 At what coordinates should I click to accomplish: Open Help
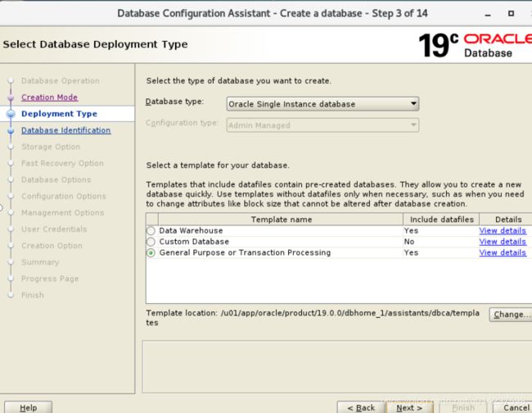click(28, 407)
